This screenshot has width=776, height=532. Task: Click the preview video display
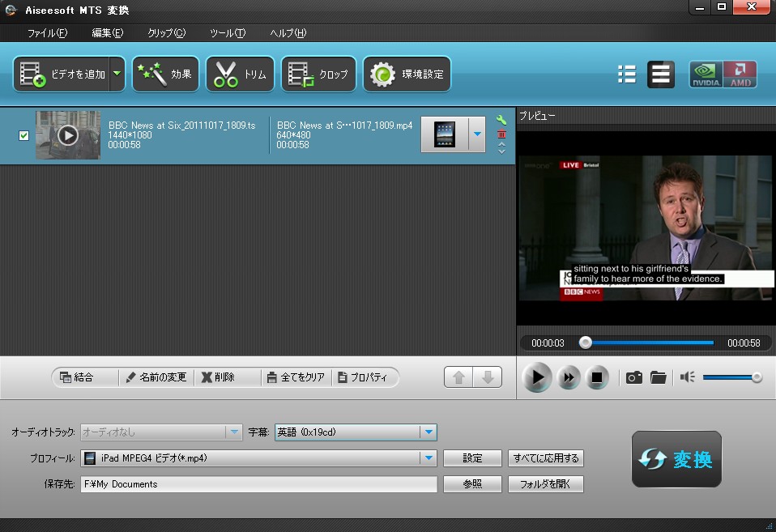tap(646, 228)
